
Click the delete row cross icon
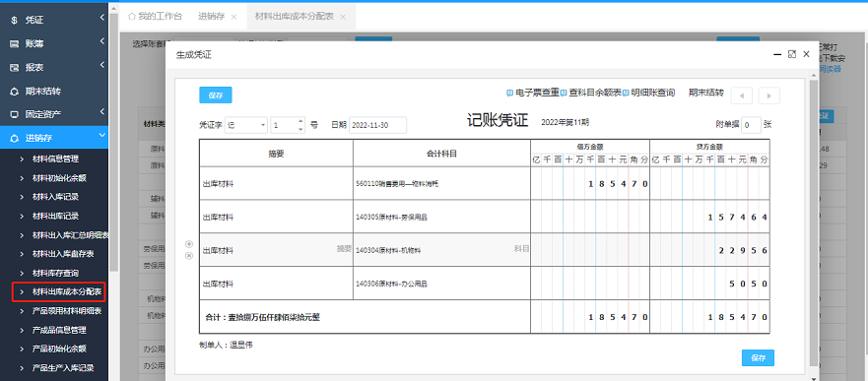click(x=189, y=255)
